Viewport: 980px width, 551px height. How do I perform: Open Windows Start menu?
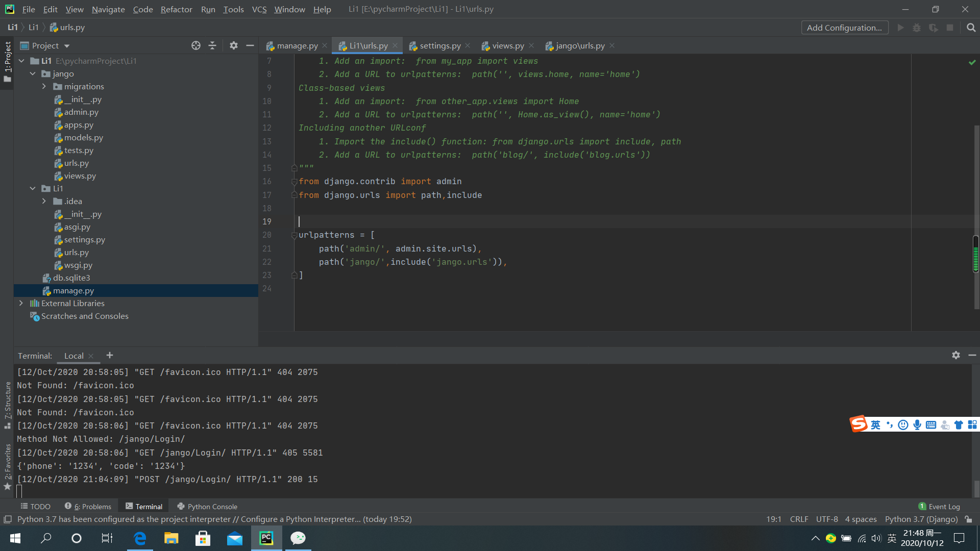[x=15, y=538]
